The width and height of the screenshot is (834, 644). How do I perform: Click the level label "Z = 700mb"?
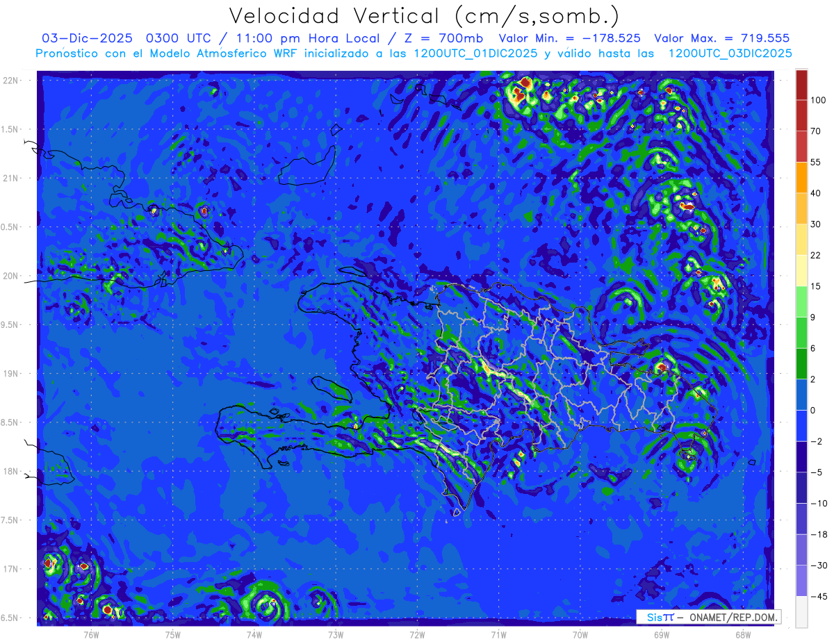click(x=443, y=38)
